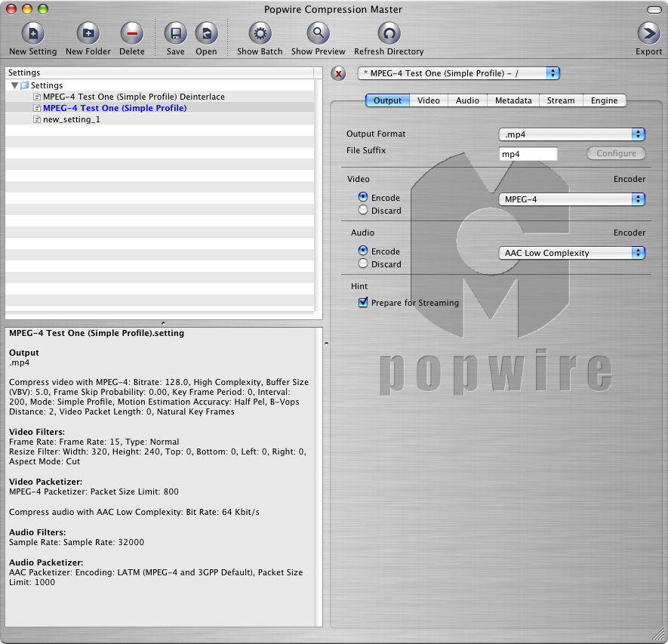The image size is (668, 644).
Task: Click the Open toolbar icon
Action: tap(206, 33)
